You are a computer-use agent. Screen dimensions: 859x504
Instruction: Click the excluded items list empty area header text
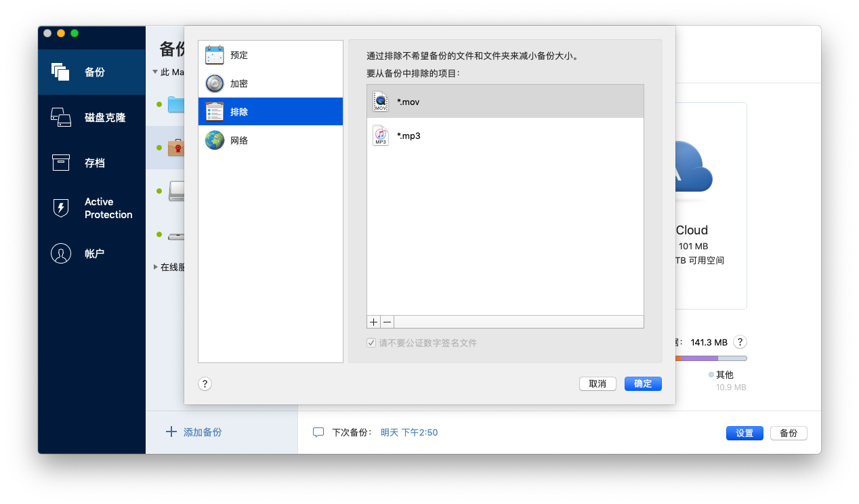(x=413, y=72)
